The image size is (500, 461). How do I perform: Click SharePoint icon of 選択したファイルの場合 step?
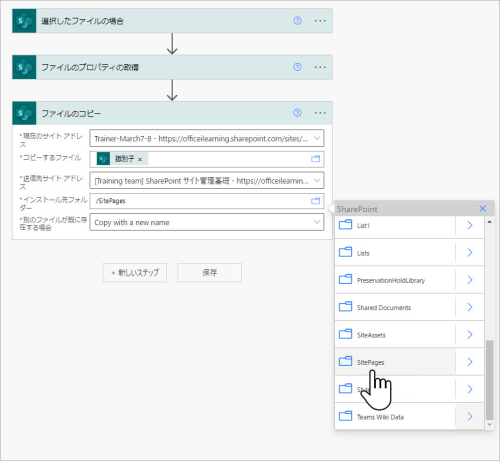pyautogui.click(x=24, y=21)
